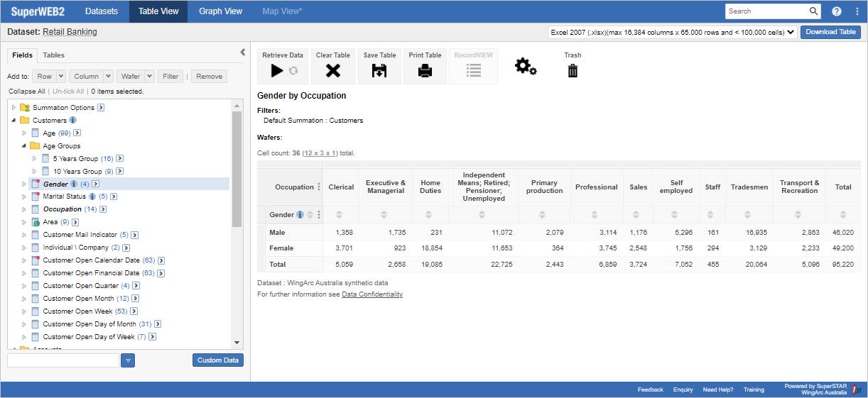This screenshot has width=868, height=398.
Task: Expand the Summation Options tree node
Action: point(13,108)
